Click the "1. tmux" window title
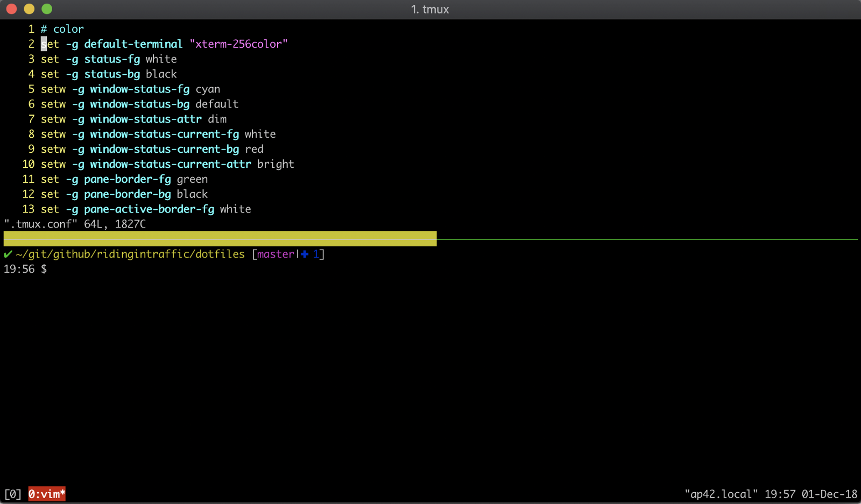The height and width of the screenshot is (504, 861). (x=429, y=9)
